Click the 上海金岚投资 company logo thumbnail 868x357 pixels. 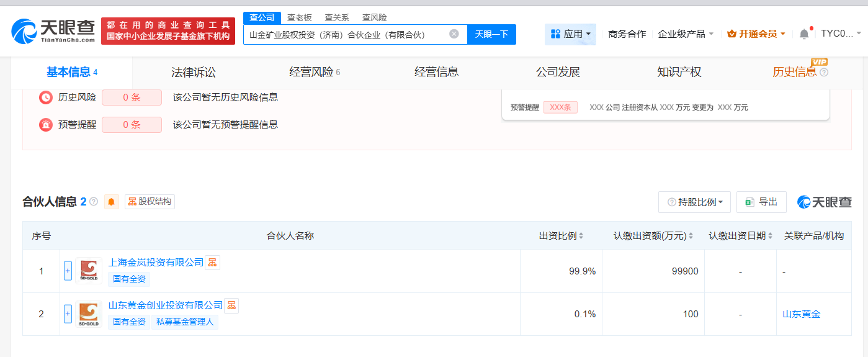coord(89,271)
